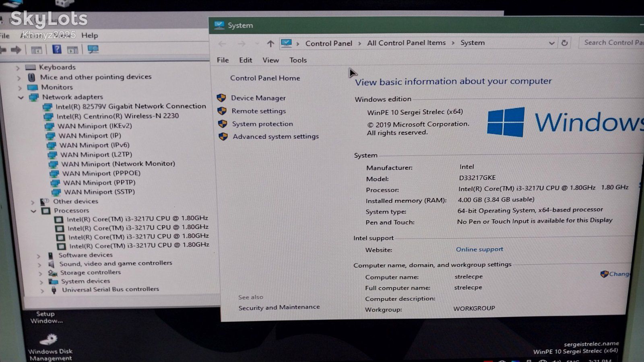This screenshot has width=644, height=362.
Task: Click the Up arrow in System window
Action: coord(270,43)
